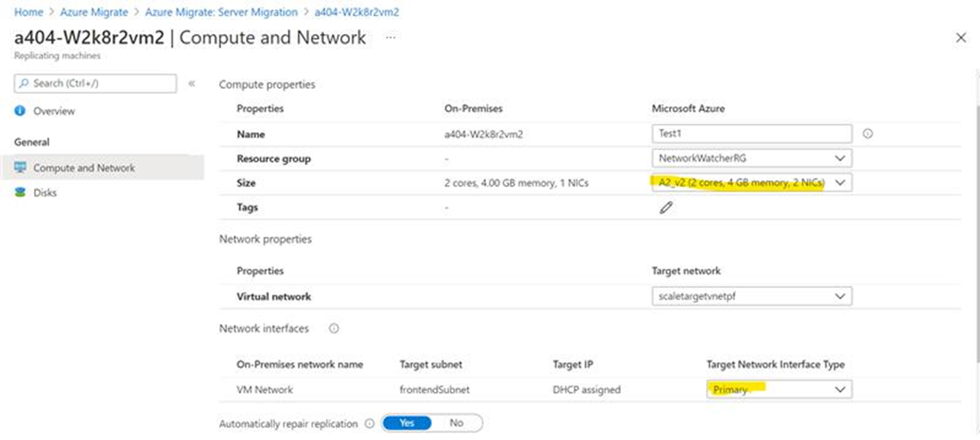Click the VM Network on-premises name cell
Viewport: 980px width, 440px height.
(265, 389)
